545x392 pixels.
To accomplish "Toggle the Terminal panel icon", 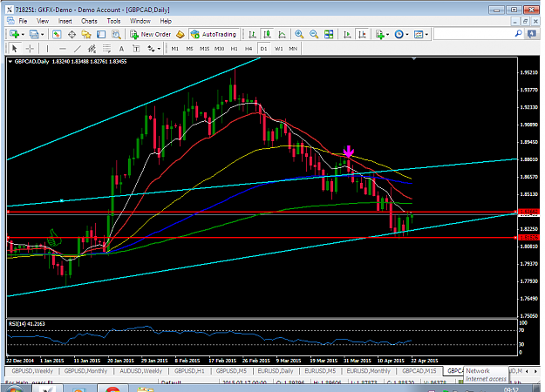I will point(101,34).
